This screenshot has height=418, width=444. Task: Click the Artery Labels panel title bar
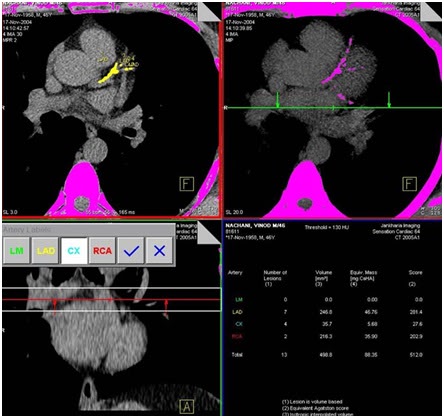tap(88, 230)
